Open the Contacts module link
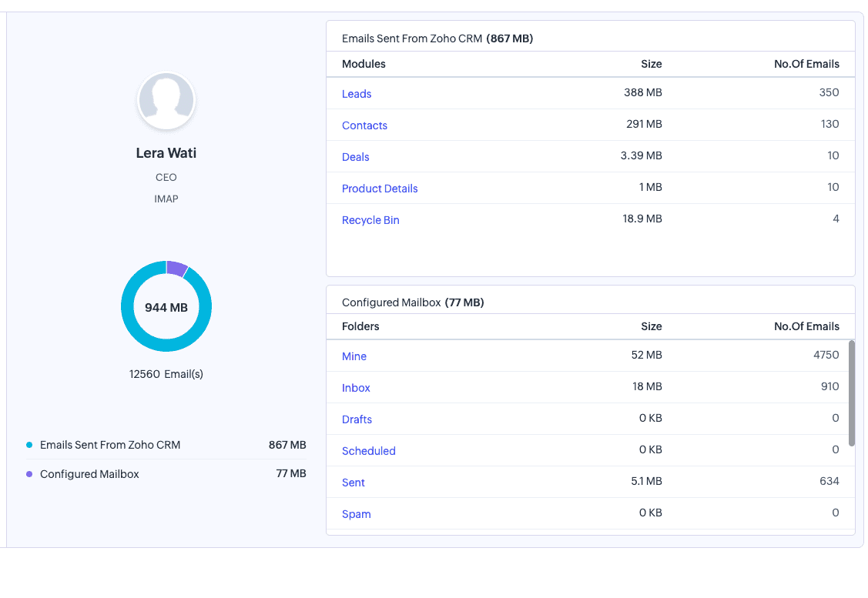This screenshot has width=868, height=598. point(364,125)
